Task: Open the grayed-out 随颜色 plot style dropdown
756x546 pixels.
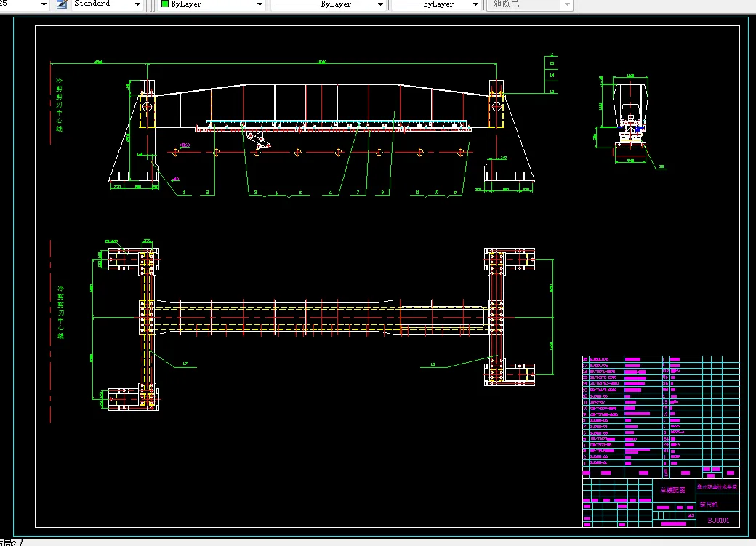Action: point(567,4)
